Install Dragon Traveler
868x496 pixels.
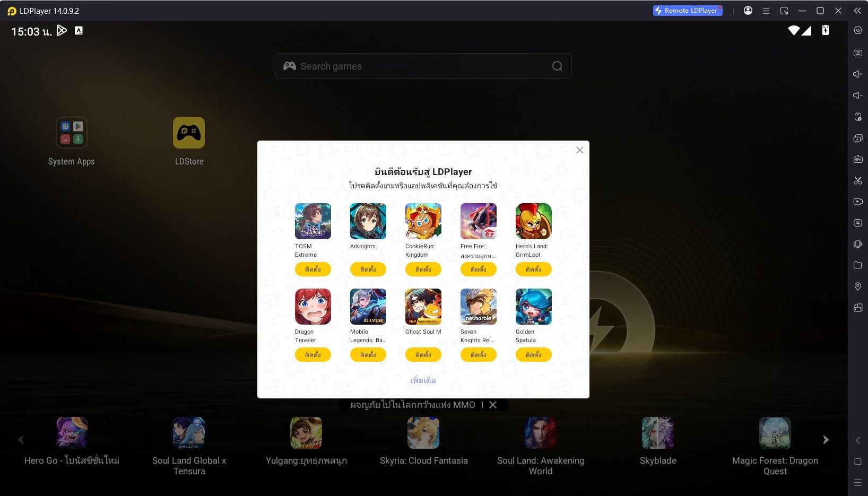[313, 355]
